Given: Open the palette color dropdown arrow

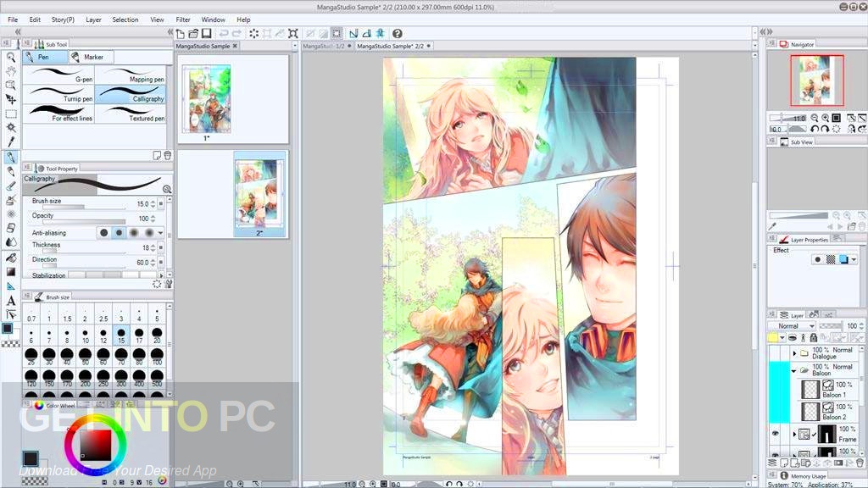Looking at the screenshot, I should 782,337.
